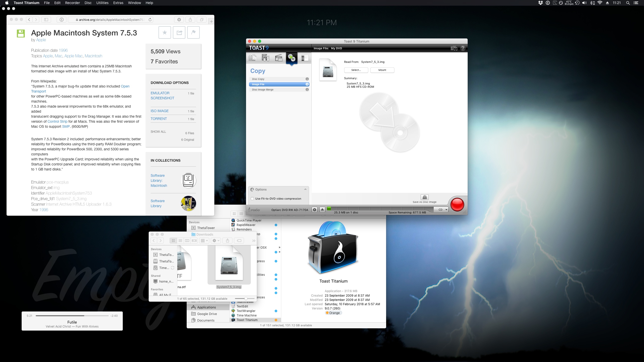Toggle the Safari sidebar
This screenshot has height=362, width=644.
pyautogui.click(x=46, y=20)
